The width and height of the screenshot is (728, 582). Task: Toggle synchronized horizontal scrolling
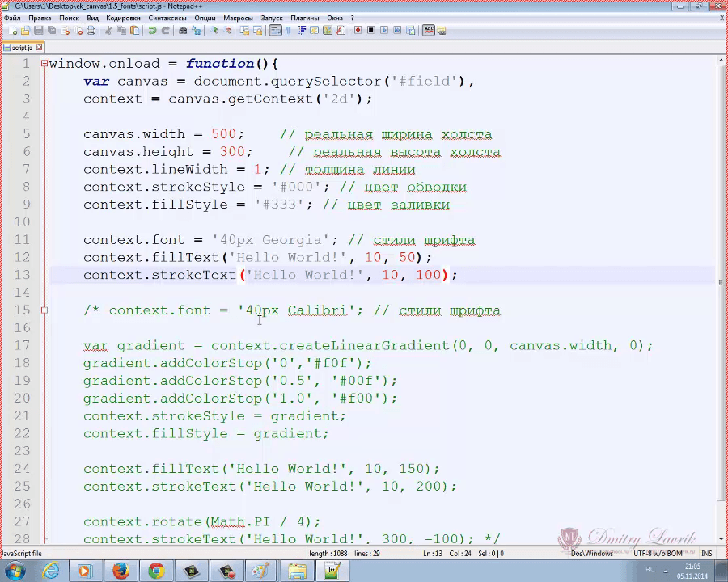pyautogui.click(x=258, y=31)
